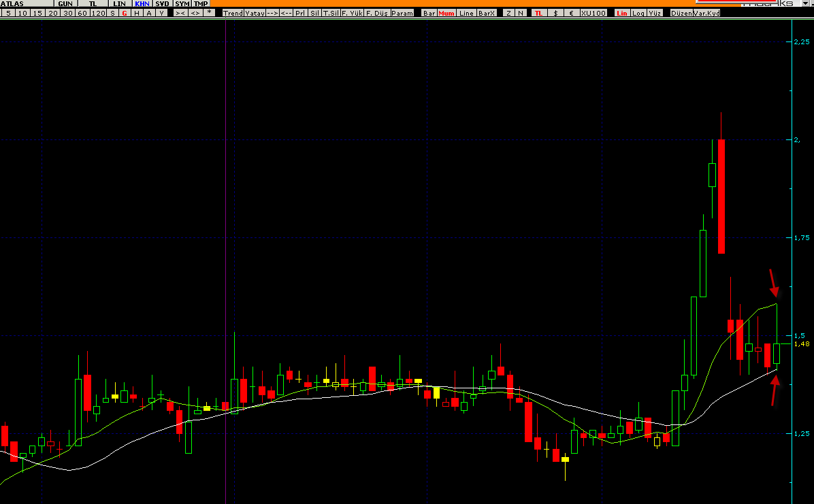Image resolution: width=814 pixels, height=504 pixels.
Task: Select the 60-minute period button
Action: pyautogui.click(x=82, y=13)
